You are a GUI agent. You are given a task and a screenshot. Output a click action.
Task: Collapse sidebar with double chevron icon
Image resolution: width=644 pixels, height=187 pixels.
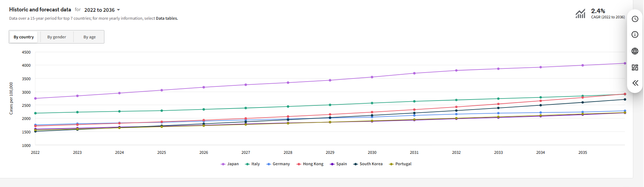[635, 83]
